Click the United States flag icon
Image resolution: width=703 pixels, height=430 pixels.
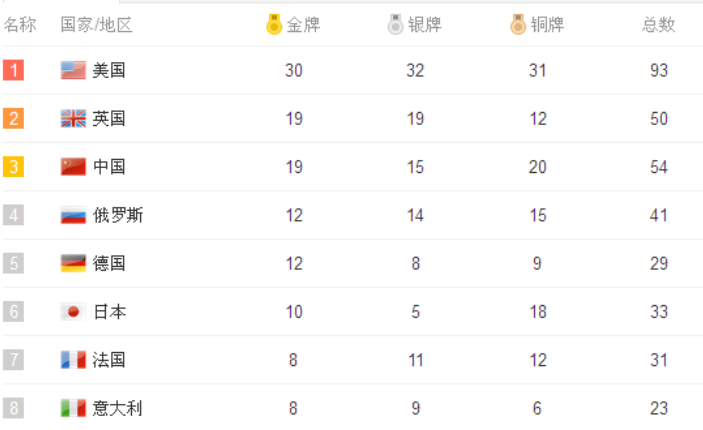click(73, 70)
